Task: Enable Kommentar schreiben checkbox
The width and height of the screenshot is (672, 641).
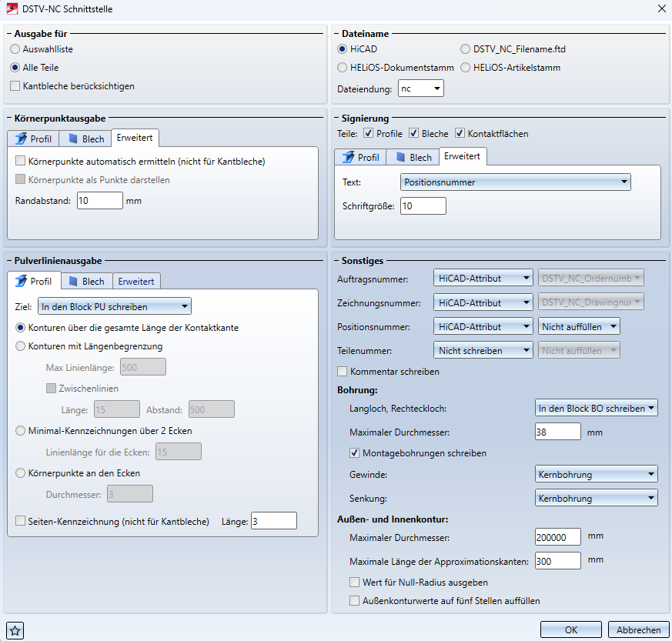Action: 342,372
